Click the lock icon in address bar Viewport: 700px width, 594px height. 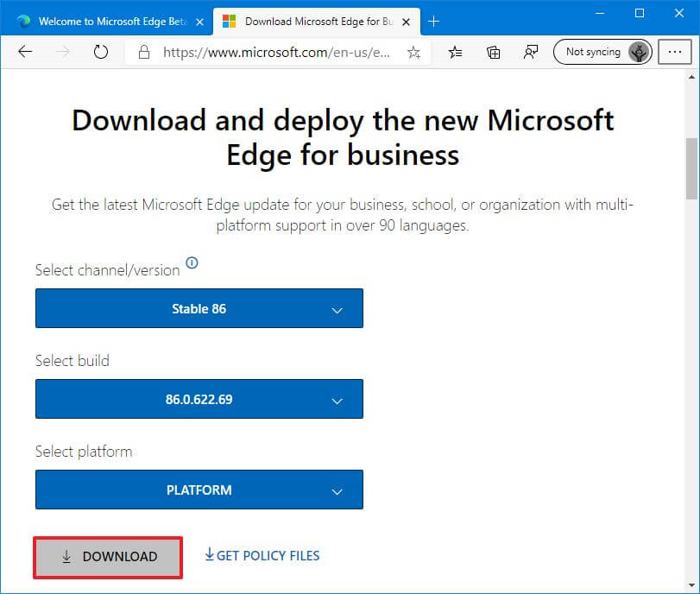coord(144,52)
